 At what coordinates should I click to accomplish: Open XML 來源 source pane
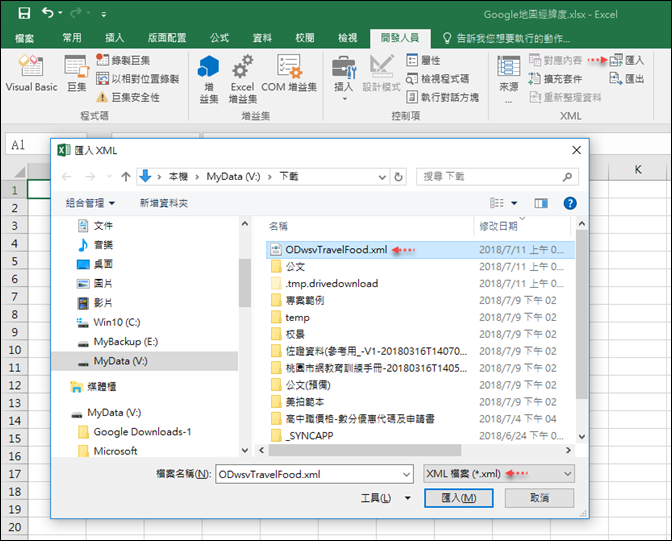coord(509,79)
